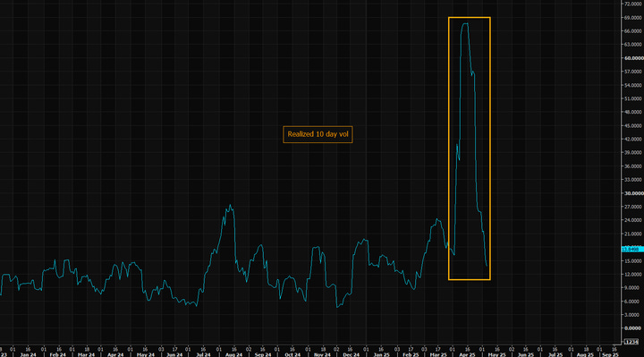This screenshot has width=644, height=357.
Task: Click the Sep 25 month label
Action: [x=610, y=354]
